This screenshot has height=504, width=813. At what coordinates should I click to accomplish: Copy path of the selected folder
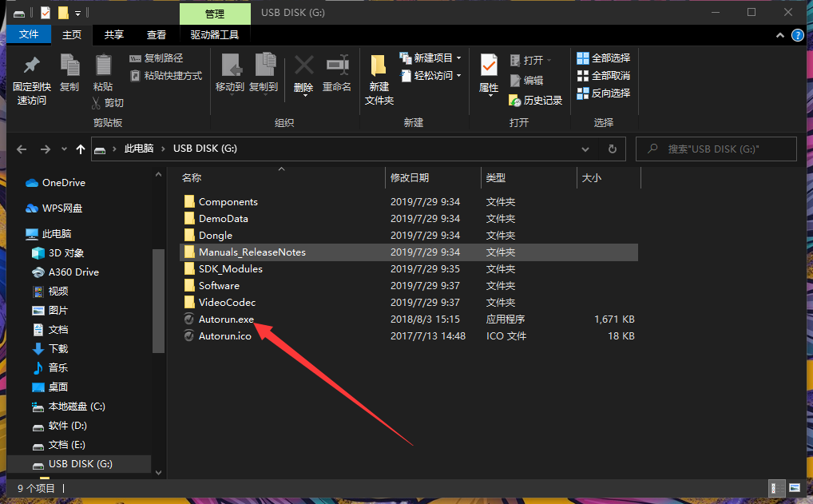point(157,57)
